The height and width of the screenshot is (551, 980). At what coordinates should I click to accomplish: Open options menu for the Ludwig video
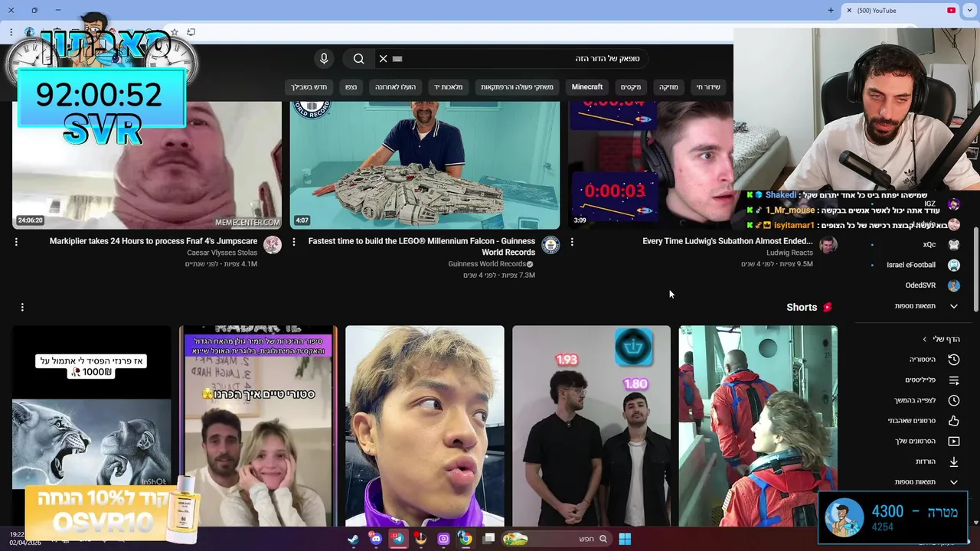(x=572, y=242)
